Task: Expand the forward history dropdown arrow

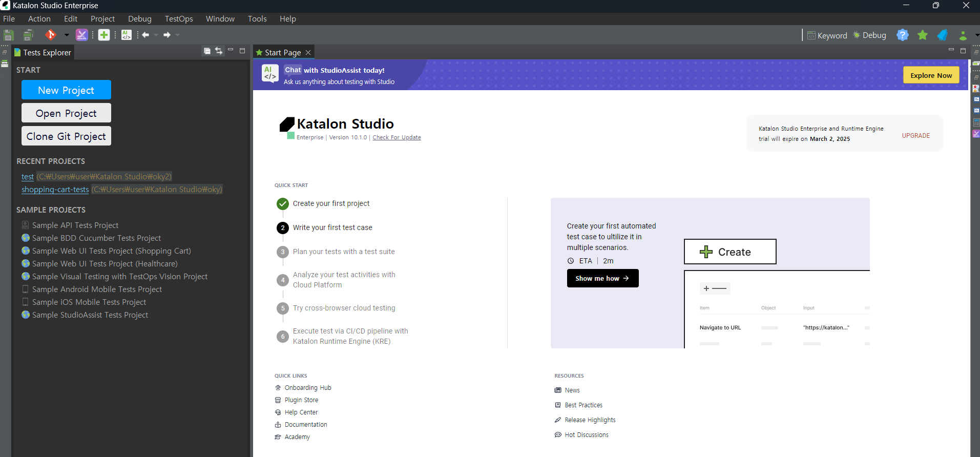Action: point(178,35)
